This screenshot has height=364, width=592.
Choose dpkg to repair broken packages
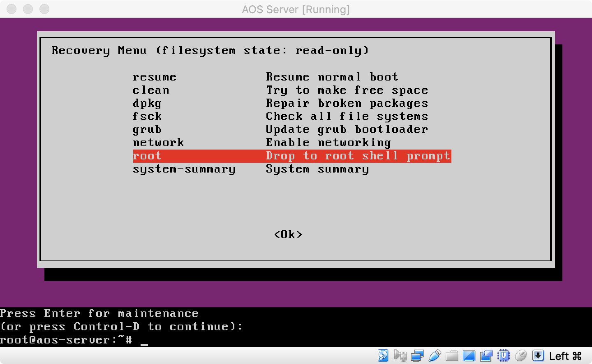coord(147,103)
